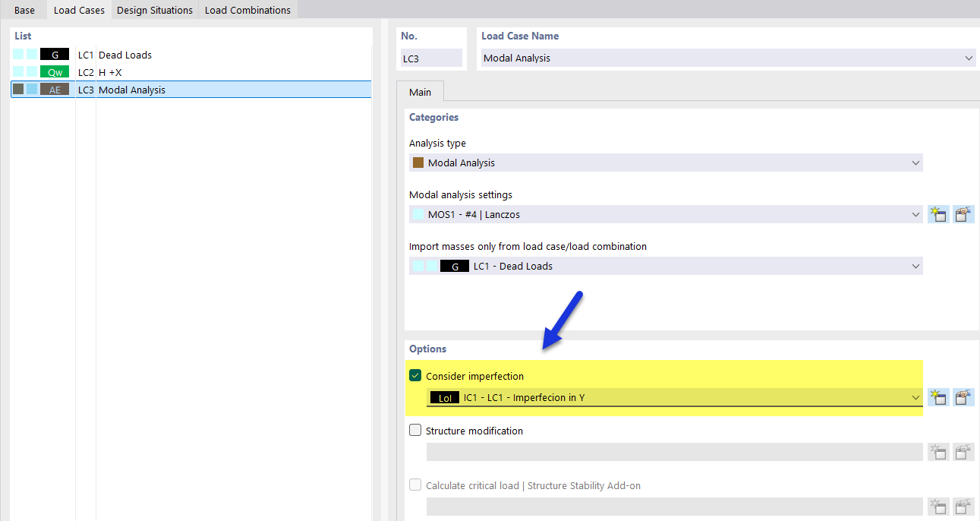Viewport: 980px width, 521px height.
Task: Edit the structure modification entry
Action: 963,451
